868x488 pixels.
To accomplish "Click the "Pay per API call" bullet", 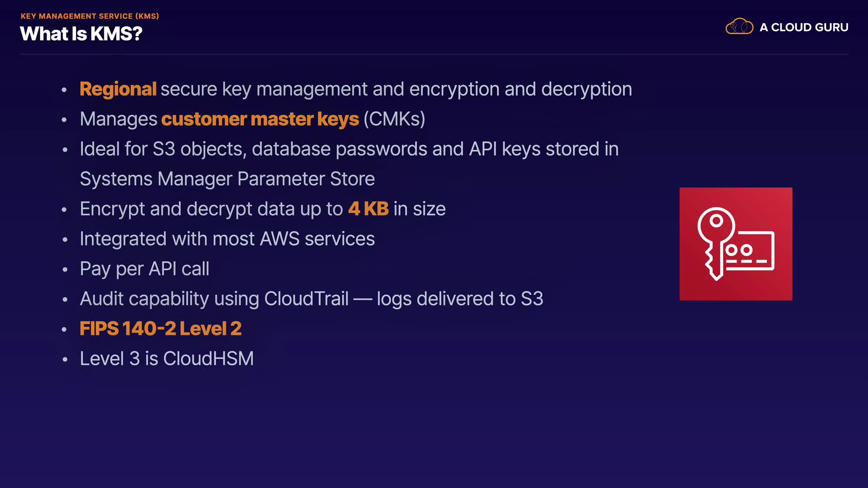I will (145, 269).
